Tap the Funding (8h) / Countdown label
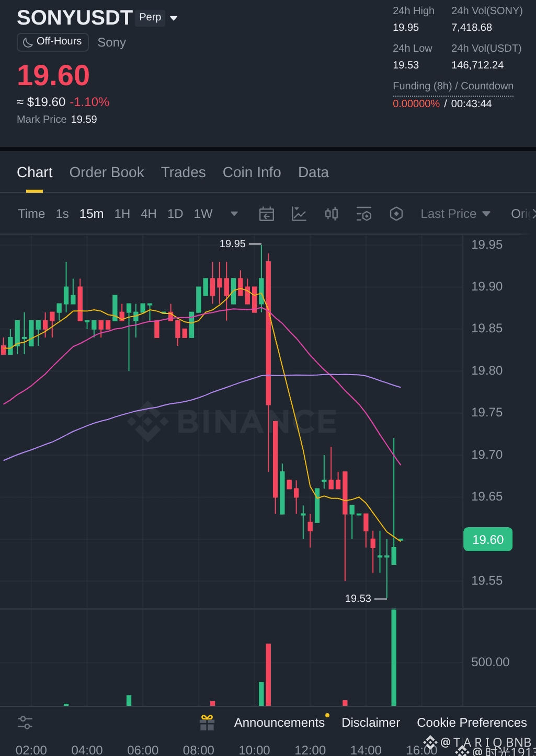The image size is (536, 756). tap(453, 86)
